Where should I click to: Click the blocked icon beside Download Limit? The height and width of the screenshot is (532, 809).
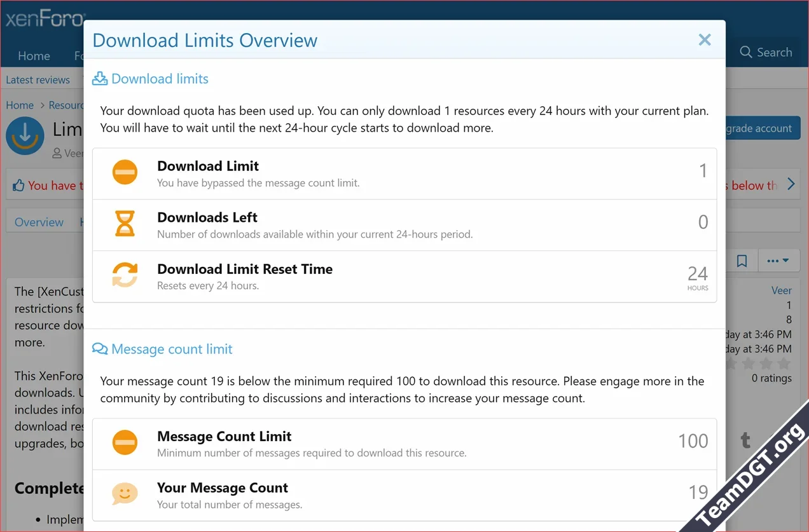(x=124, y=172)
